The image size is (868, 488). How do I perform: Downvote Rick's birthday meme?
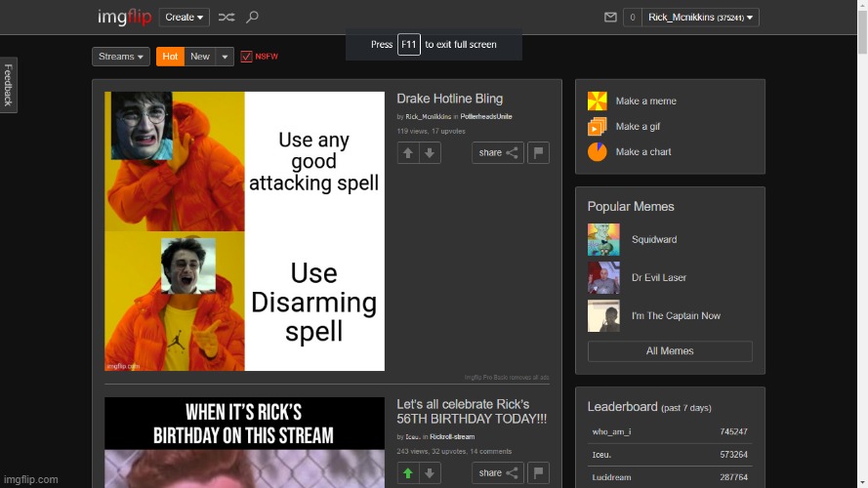(x=430, y=473)
